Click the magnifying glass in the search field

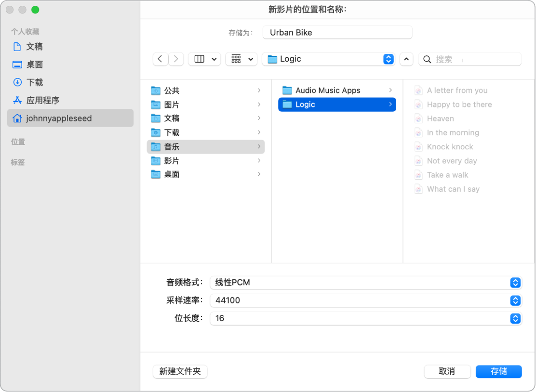(x=427, y=59)
